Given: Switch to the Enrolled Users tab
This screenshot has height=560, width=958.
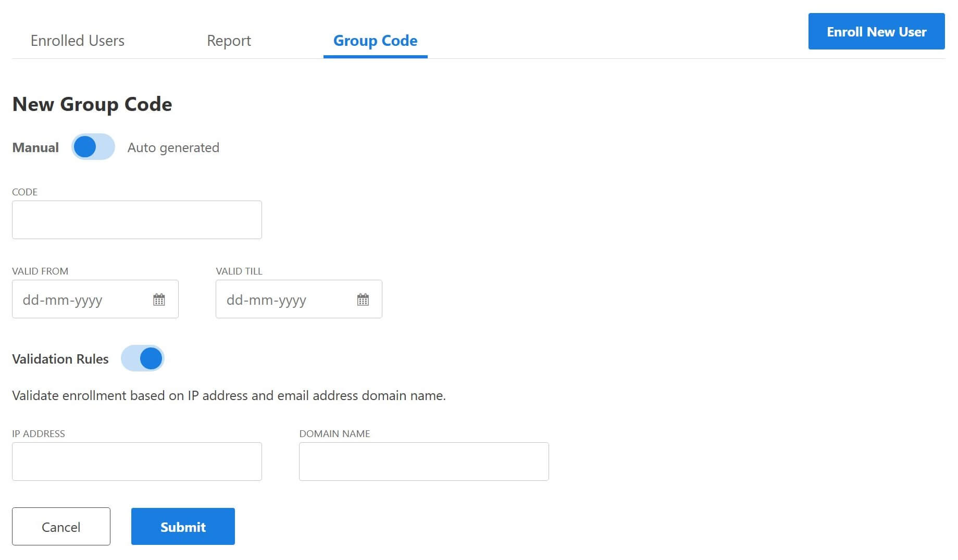Looking at the screenshot, I should [x=78, y=40].
